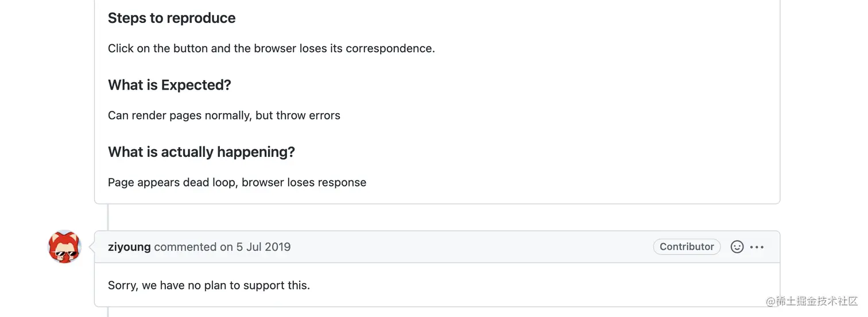Click the words "throw errors" in the expected text
This screenshot has height=317, width=868.
pos(308,115)
